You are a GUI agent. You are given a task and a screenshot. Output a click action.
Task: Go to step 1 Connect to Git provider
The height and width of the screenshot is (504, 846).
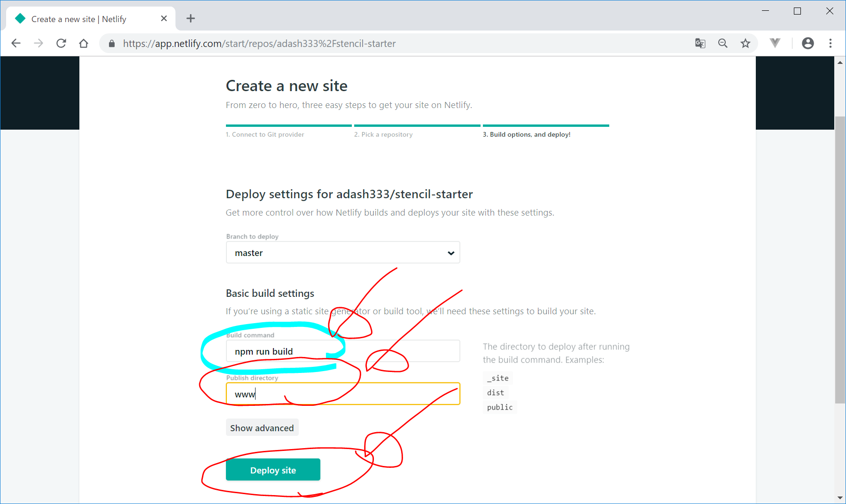coord(265,134)
